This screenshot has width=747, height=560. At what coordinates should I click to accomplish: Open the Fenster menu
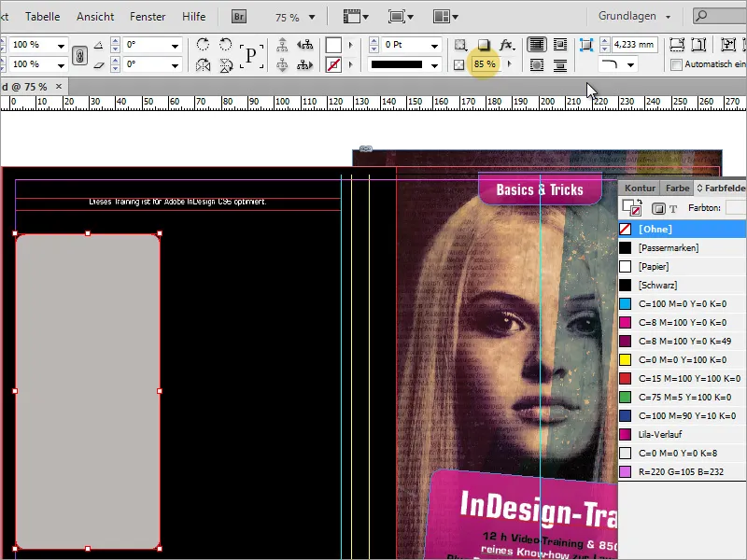(x=148, y=17)
